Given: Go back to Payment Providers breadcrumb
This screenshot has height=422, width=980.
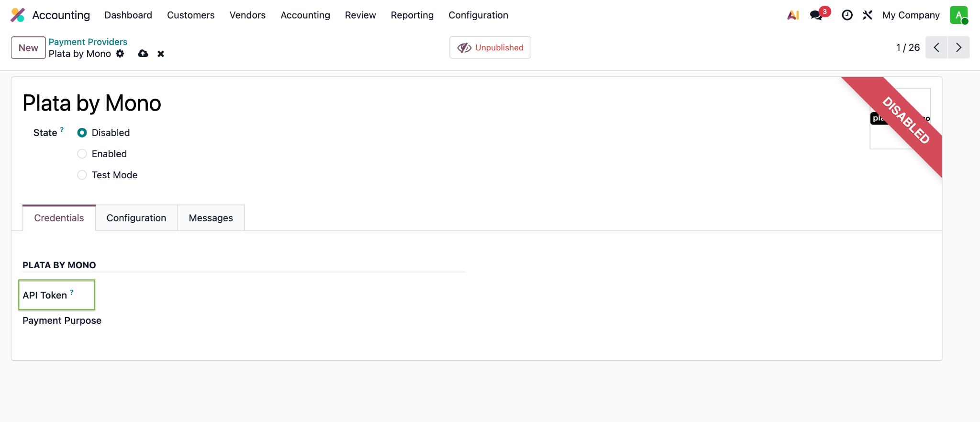Looking at the screenshot, I should [88, 42].
